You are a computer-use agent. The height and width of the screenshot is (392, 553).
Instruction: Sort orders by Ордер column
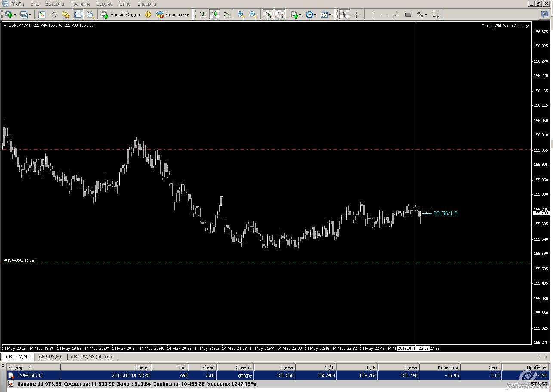tap(34, 367)
